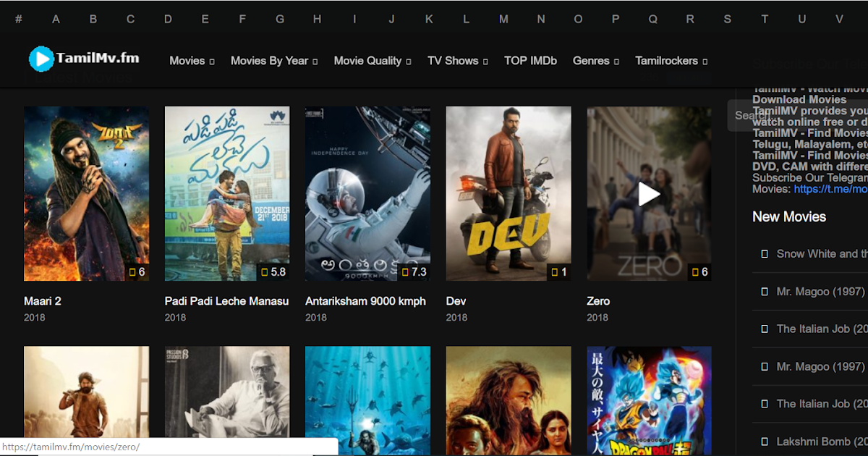Filter titles by letter H
The image size is (868, 456).
(317, 19)
